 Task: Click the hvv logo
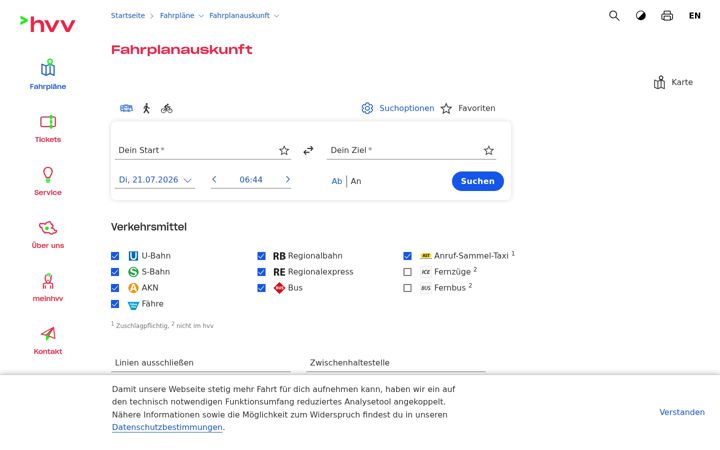click(47, 24)
